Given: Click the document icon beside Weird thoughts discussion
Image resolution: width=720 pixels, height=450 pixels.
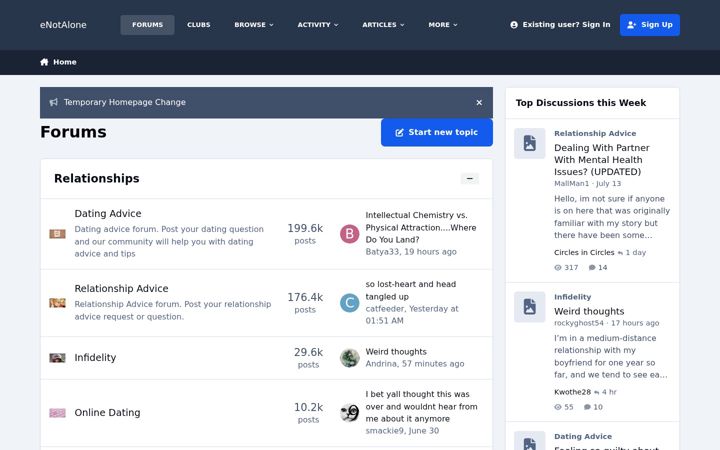Looking at the screenshot, I should pyautogui.click(x=529, y=307).
